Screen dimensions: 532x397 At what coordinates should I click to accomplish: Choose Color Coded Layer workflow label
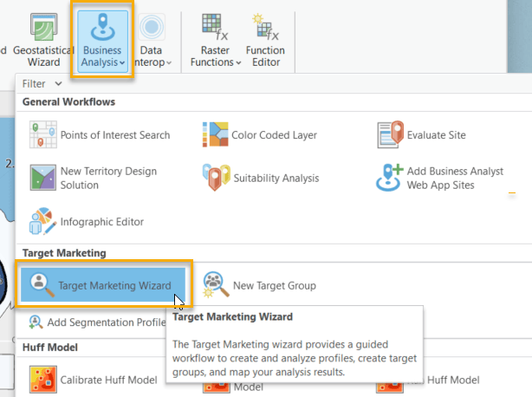pyautogui.click(x=274, y=135)
